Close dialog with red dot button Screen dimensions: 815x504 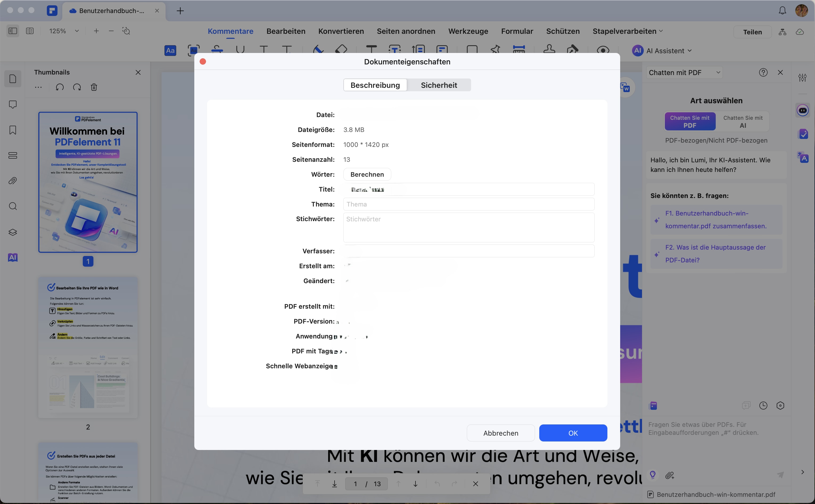coord(203,62)
